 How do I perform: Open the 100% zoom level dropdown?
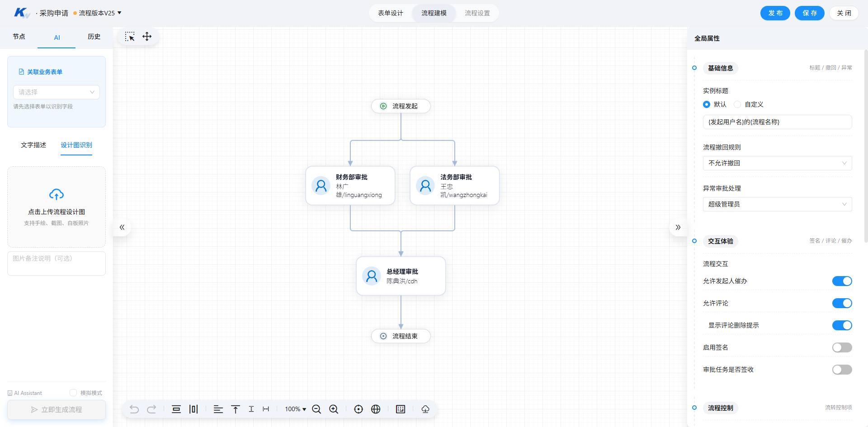click(x=295, y=409)
